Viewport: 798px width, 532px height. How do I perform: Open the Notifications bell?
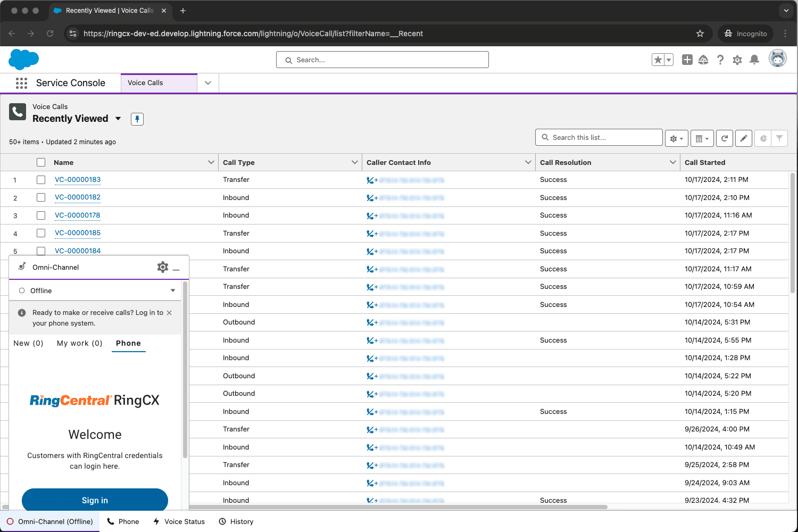[x=754, y=60]
